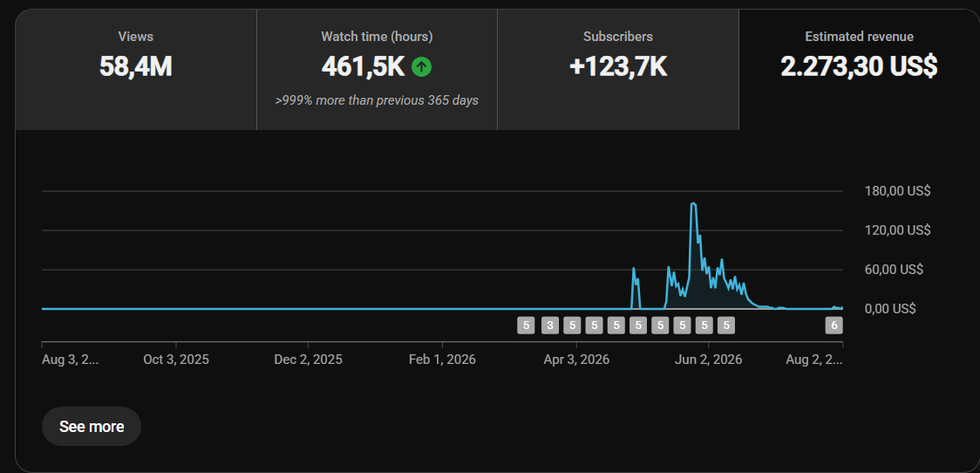Click the green upward trend arrow icon
980x473 pixels.
421,66
